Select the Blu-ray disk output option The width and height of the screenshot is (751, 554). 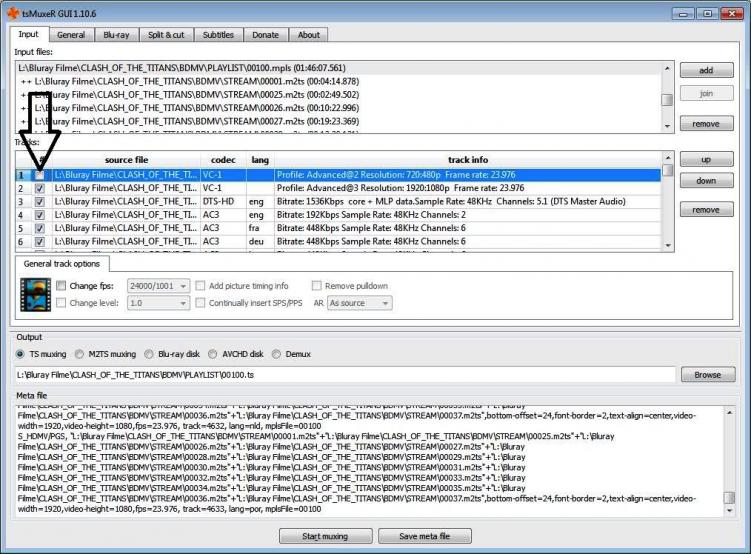click(150, 353)
